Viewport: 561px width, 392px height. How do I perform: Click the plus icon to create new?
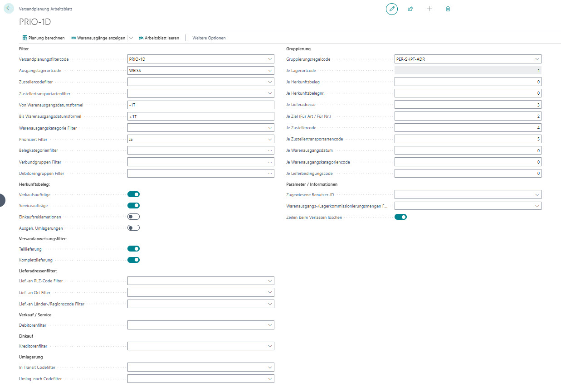(429, 9)
